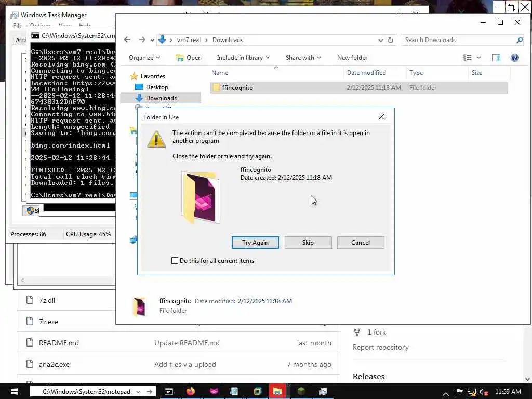
Task: Create a New folder
Action: click(352, 58)
